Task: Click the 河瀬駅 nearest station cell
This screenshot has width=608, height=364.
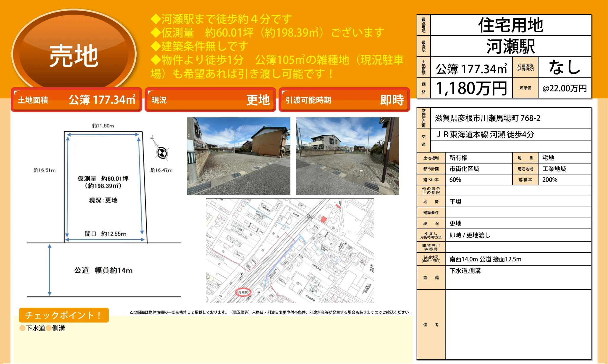Action: pyautogui.click(x=510, y=46)
